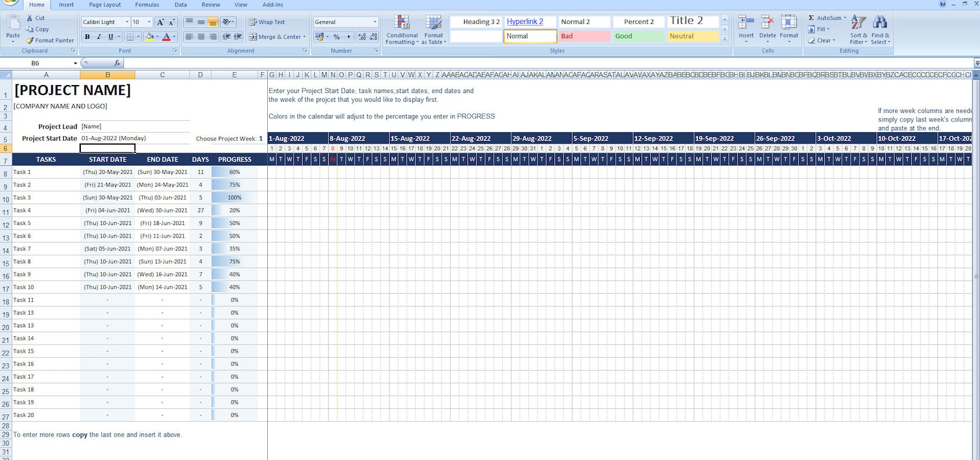Viewport: 980px width, 460px height.
Task: Decrease font size with Shrink Font
Action: point(172,22)
